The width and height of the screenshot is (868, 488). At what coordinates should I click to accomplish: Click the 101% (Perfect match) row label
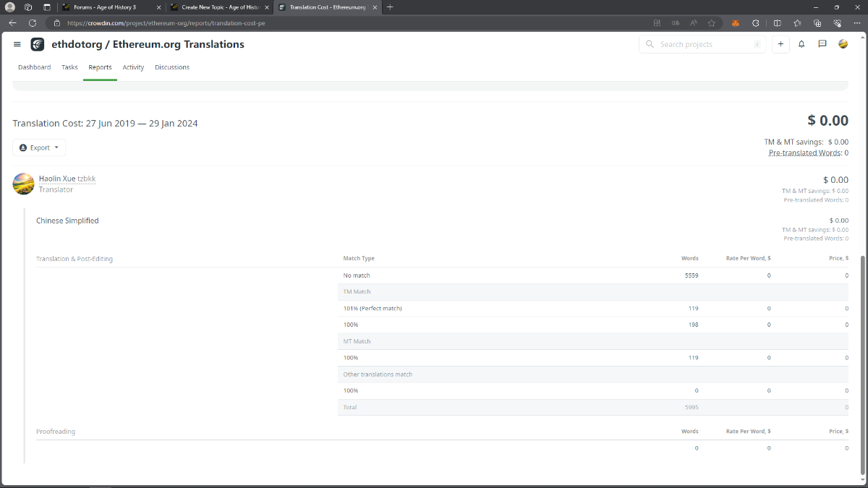pyautogui.click(x=373, y=308)
